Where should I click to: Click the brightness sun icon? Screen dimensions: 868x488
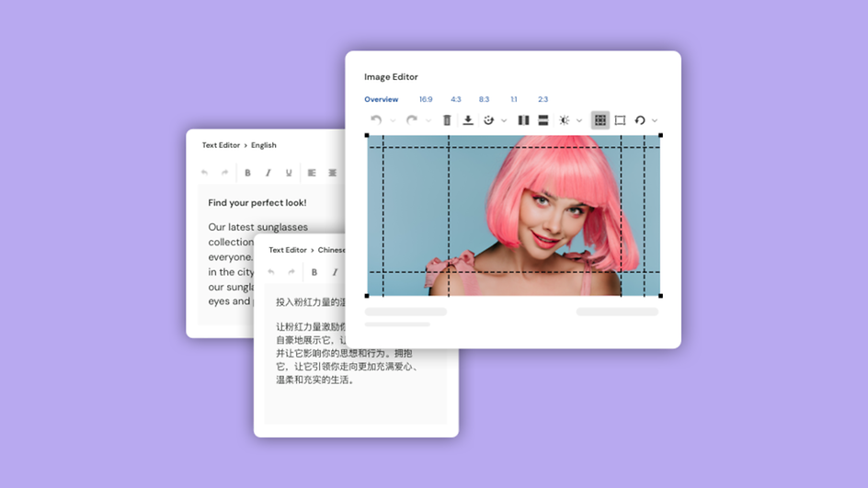(565, 120)
